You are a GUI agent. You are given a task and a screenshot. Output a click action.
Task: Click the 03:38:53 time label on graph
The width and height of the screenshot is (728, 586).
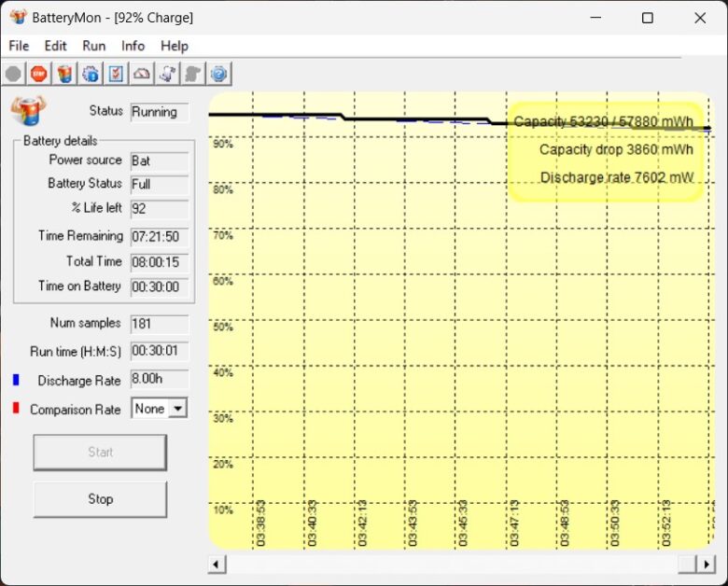260,523
